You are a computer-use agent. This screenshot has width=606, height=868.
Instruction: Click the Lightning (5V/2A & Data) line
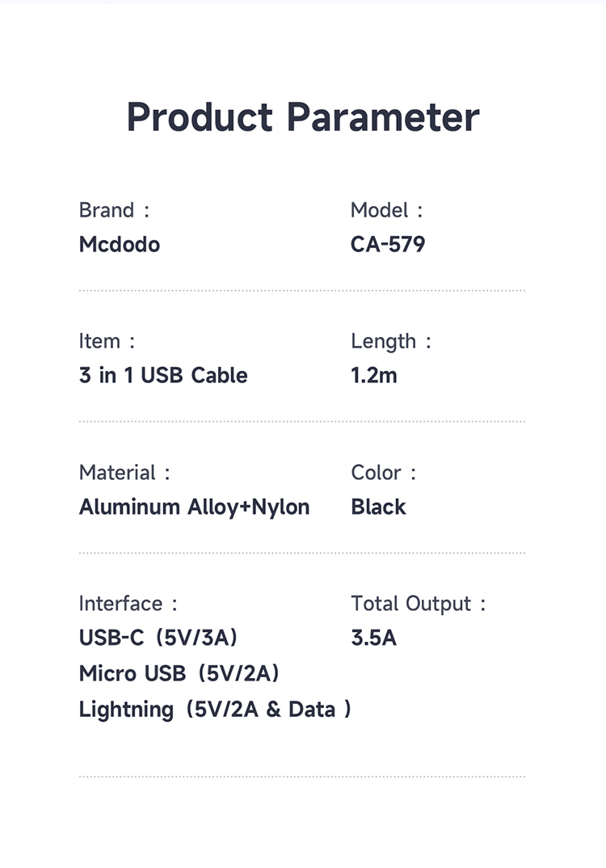[215, 710]
